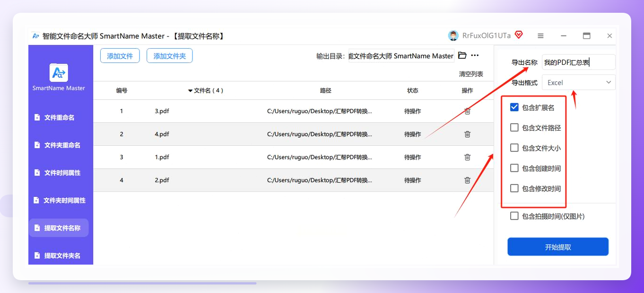This screenshot has width=644, height=293.
Task: Click the path cell of 3.pdf row
Action: [320, 111]
